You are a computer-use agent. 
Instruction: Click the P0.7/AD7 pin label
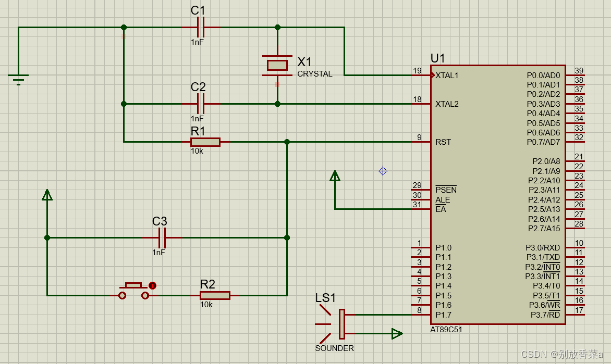(x=543, y=142)
